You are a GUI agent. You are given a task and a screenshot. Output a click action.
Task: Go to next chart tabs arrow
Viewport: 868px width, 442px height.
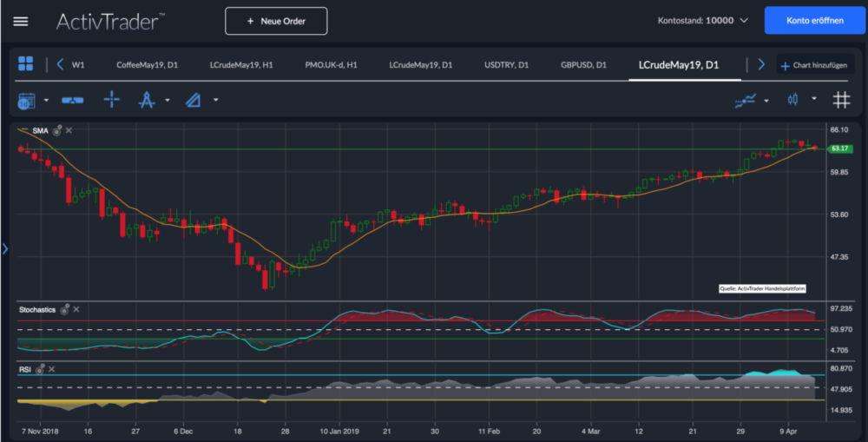point(761,64)
